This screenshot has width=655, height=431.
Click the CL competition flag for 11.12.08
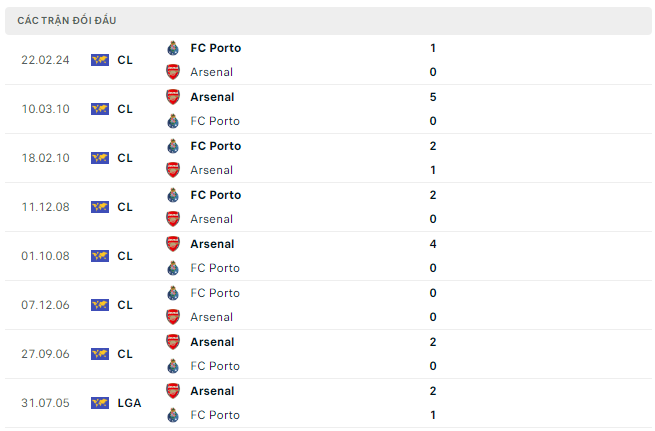[100, 207]
